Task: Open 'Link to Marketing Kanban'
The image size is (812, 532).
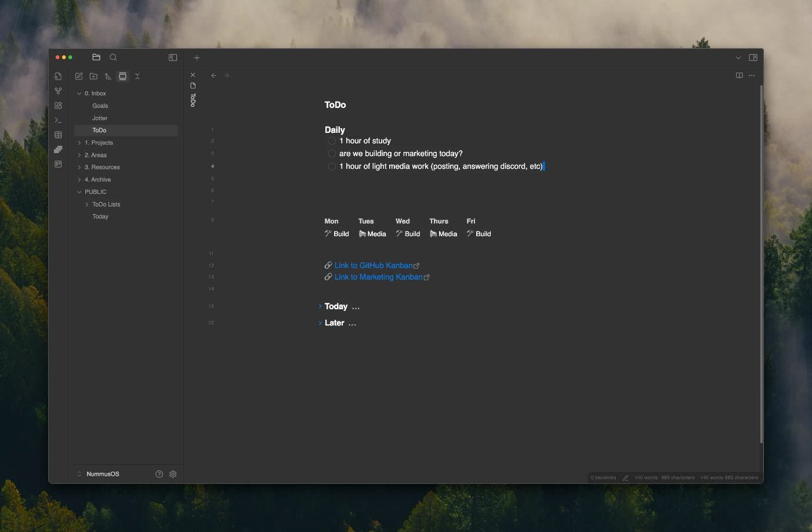Action: (378, 277)
